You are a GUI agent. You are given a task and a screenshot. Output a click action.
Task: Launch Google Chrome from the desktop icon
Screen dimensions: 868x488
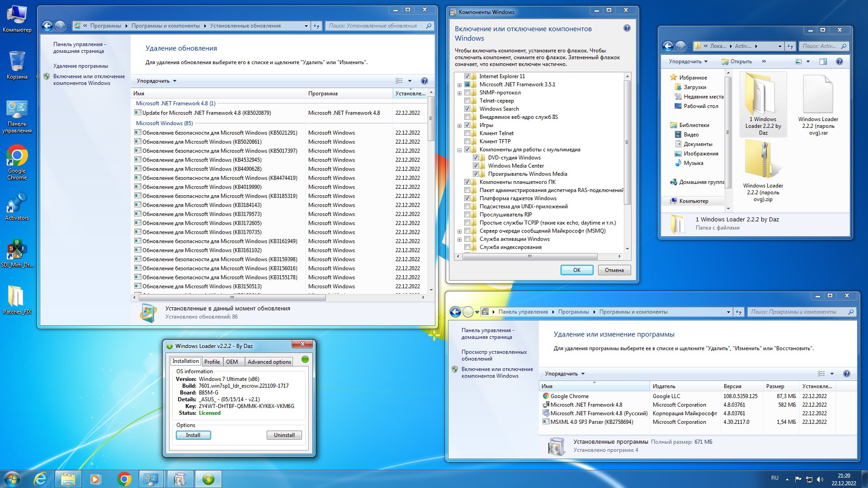(x=17, y=163)
